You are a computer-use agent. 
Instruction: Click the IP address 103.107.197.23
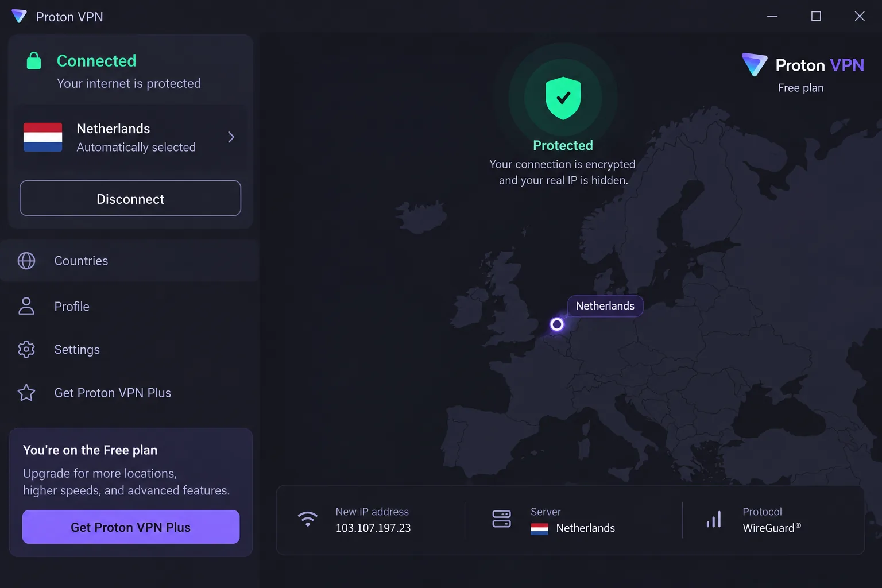[x=373, y=528]
